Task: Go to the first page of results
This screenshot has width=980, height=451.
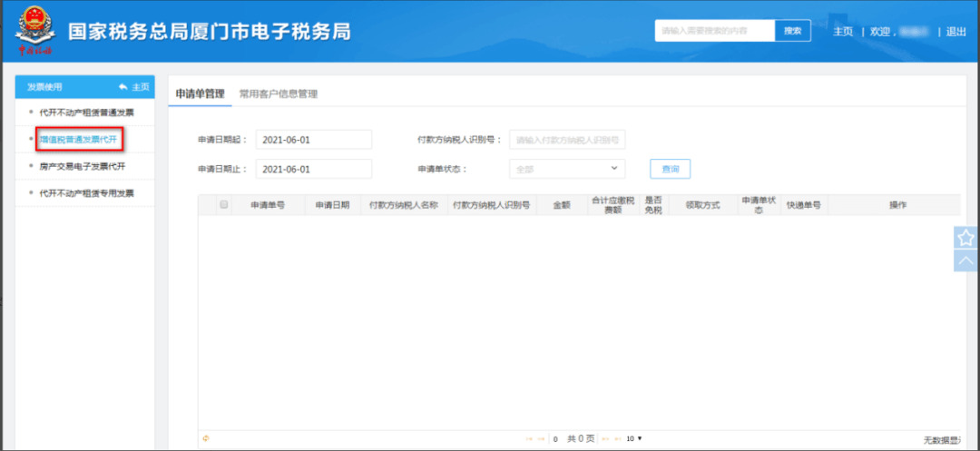Action: pyautogui.click(x=528, y=439)
